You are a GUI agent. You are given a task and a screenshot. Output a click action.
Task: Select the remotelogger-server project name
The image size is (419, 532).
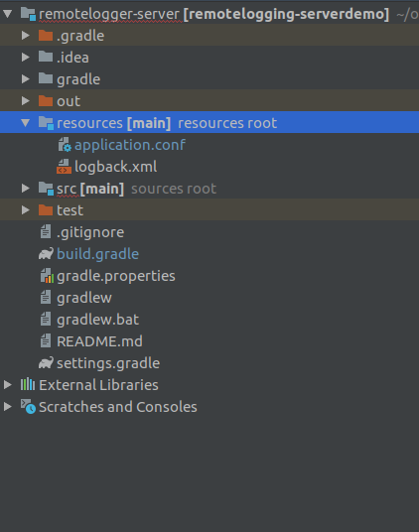point(109,14)
